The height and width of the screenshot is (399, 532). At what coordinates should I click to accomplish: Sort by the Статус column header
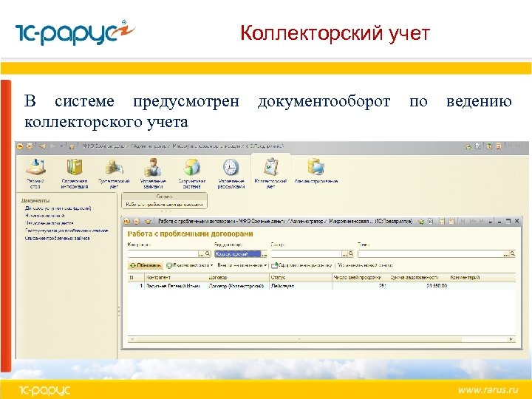click(x=301, y=278)
